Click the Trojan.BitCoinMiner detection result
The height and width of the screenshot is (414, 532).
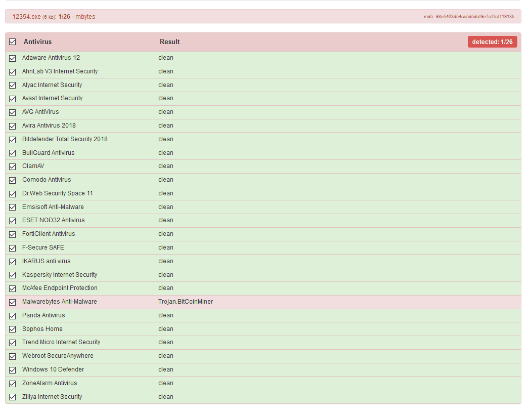186,302
